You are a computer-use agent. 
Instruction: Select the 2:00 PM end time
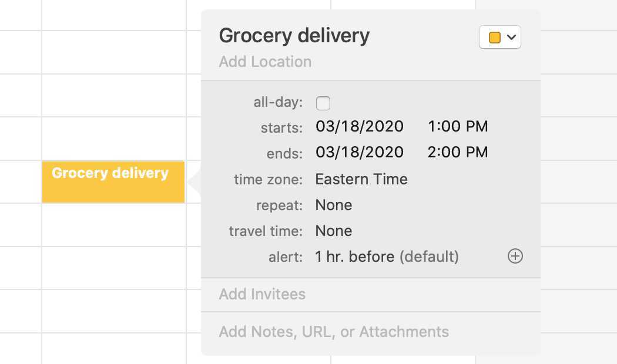pyautogui.click(x=458, y=153)
